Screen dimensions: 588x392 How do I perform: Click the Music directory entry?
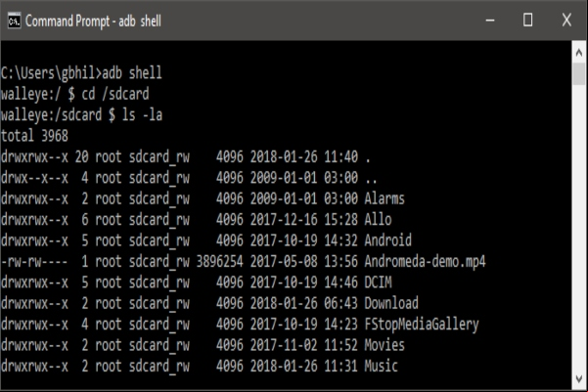[x=200, y=367]
